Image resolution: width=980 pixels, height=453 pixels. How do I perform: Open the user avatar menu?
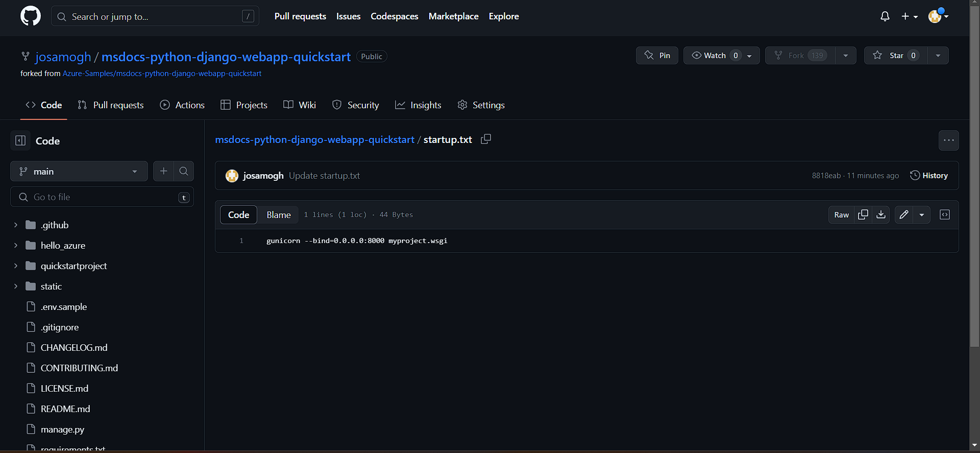click(938, 16)
